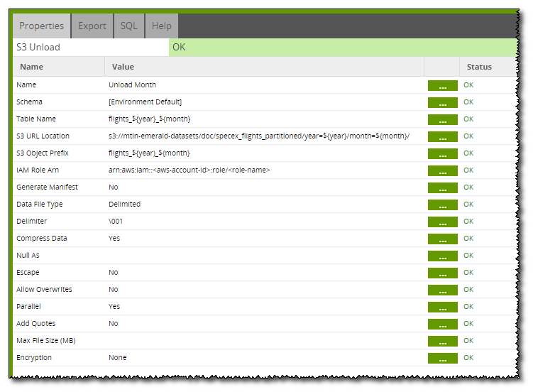Click the 'No' value for Generate Manifest
533x392 pixels.
coord(113,187)
